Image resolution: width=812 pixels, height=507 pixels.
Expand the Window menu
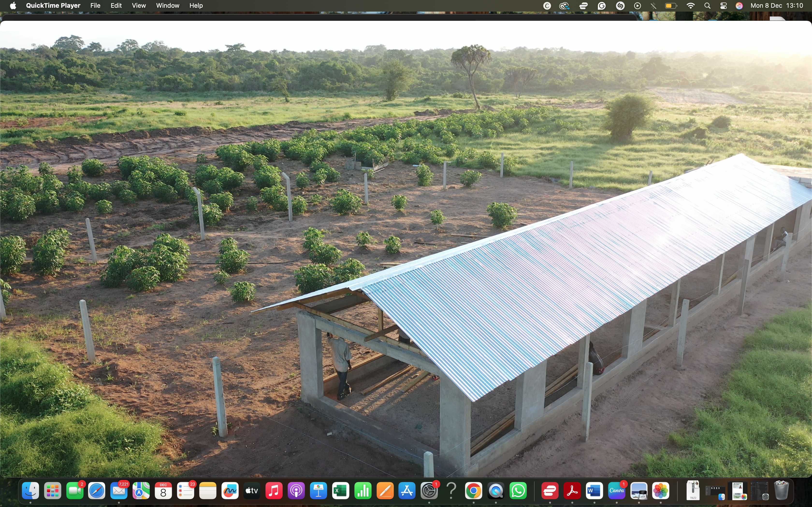[167, 5]
